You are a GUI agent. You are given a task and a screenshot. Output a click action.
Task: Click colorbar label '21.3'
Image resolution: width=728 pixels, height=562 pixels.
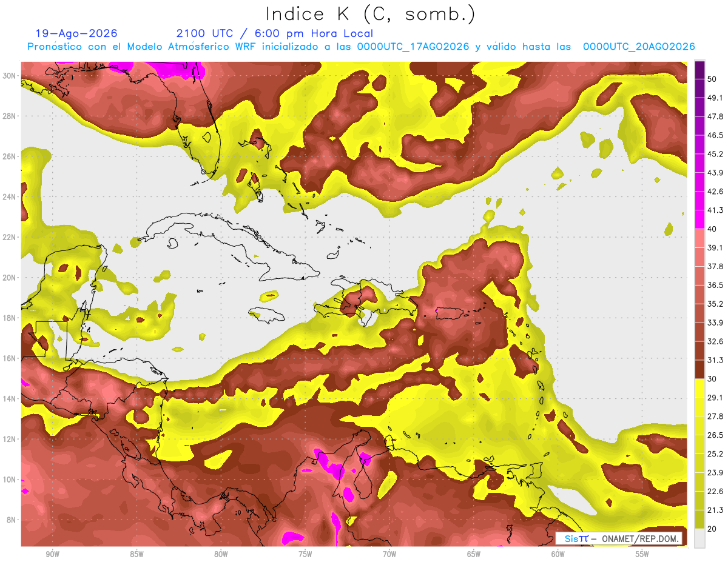(x=715, y=510)
